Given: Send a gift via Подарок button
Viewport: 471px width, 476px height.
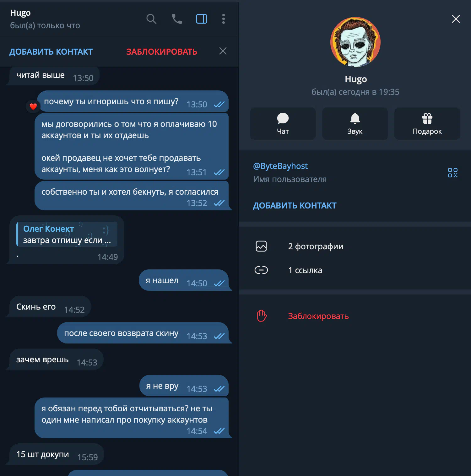Looking at the screenshot, I should (427, 124).
